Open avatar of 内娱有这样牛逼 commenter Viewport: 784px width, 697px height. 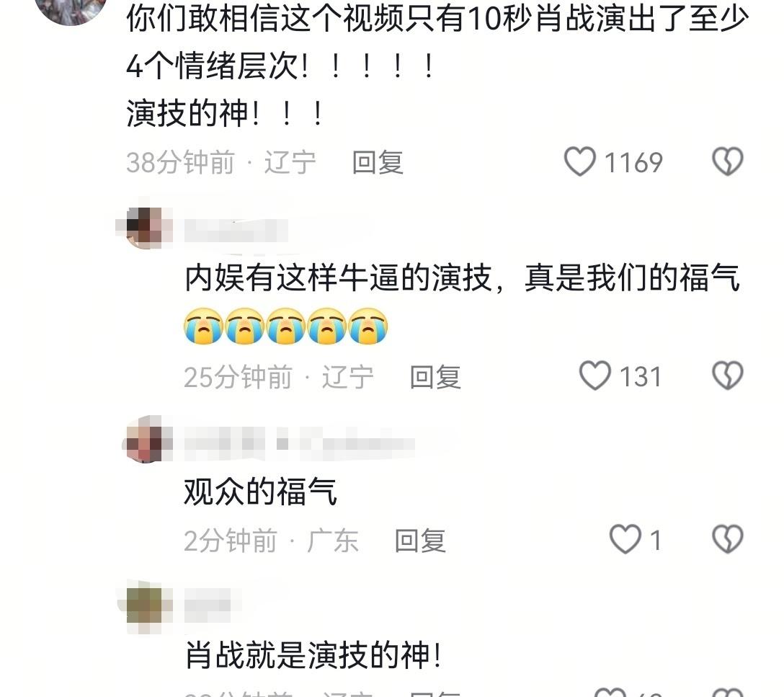[146, 228]
